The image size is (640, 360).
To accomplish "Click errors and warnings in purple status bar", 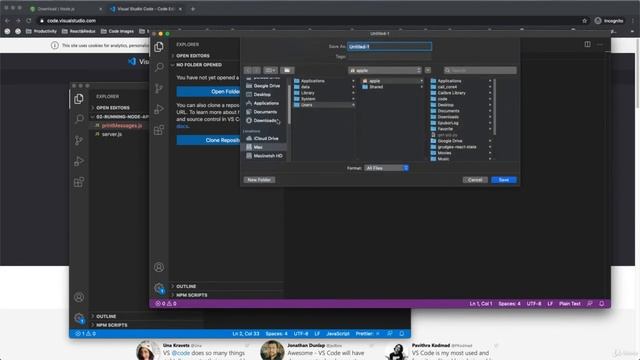I will click(x=166, y=304).
